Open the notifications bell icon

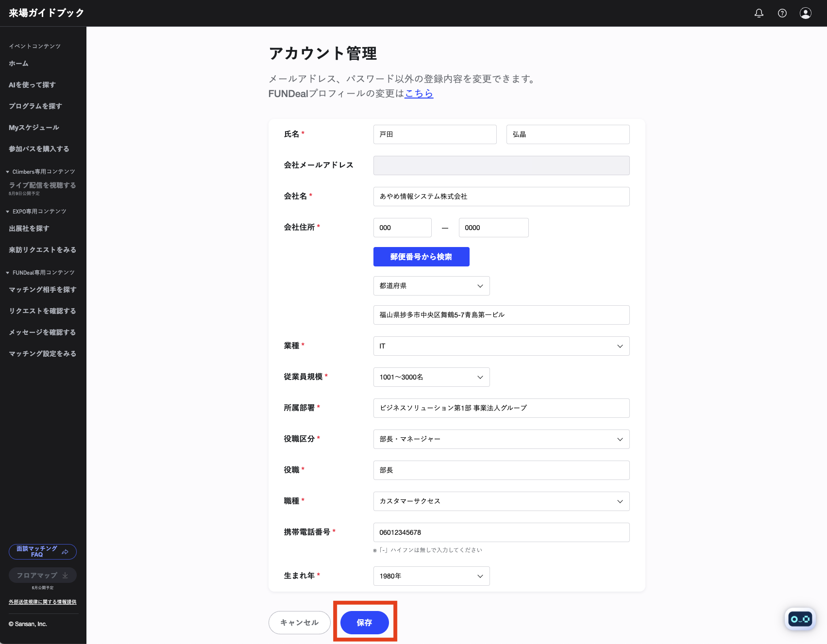click(x=759, y=13)
